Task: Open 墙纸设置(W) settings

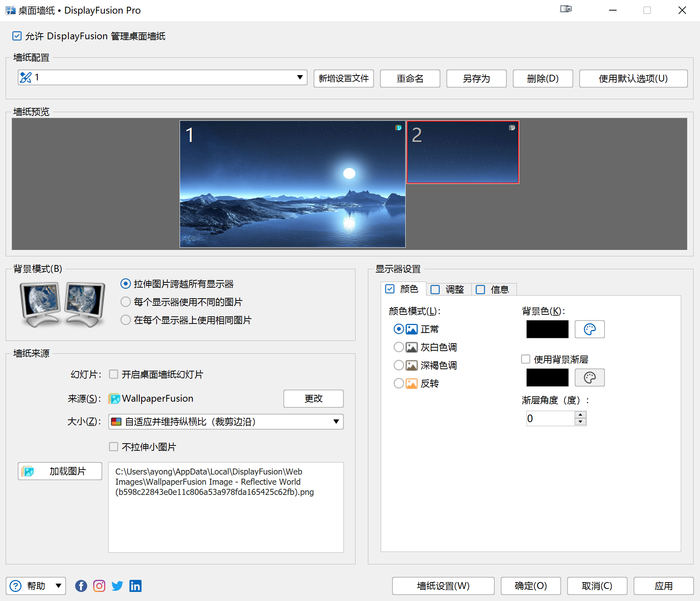Action: [443, 586]
